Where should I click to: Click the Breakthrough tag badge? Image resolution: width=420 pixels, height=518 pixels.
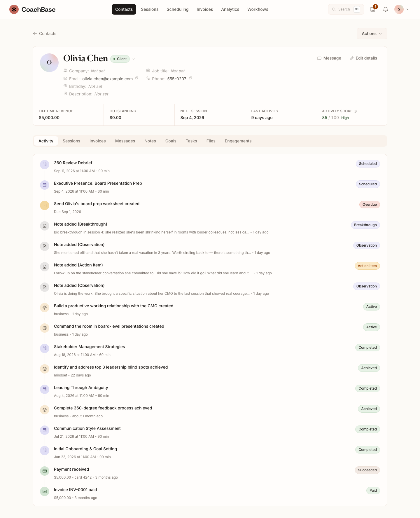(x=365, y=225)
